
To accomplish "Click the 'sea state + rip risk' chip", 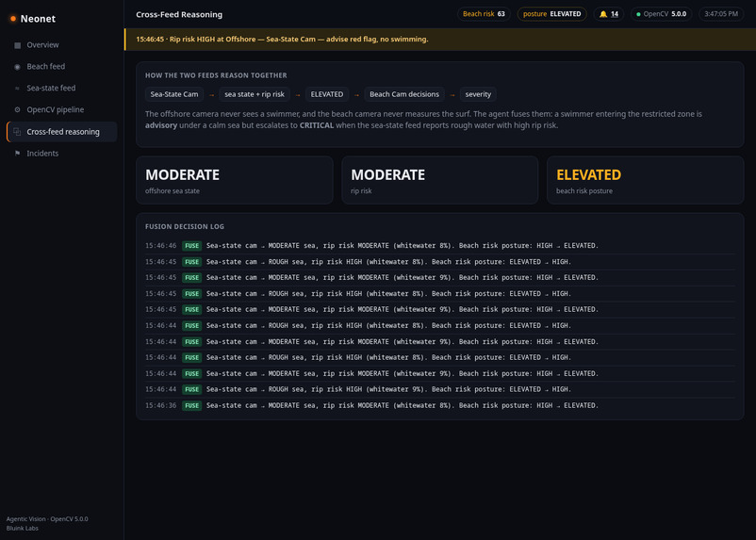I will tap(255, 94).
